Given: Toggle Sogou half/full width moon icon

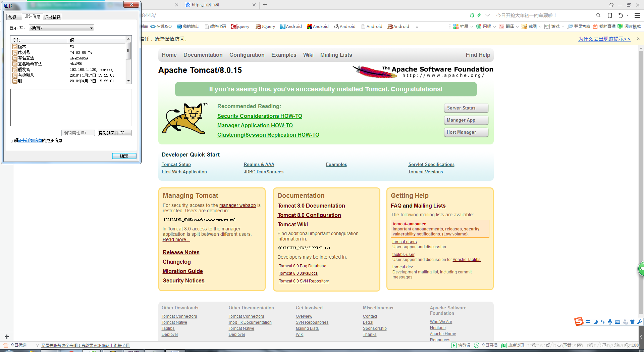Looking at the screenshot, I should (x=595, y=322).
